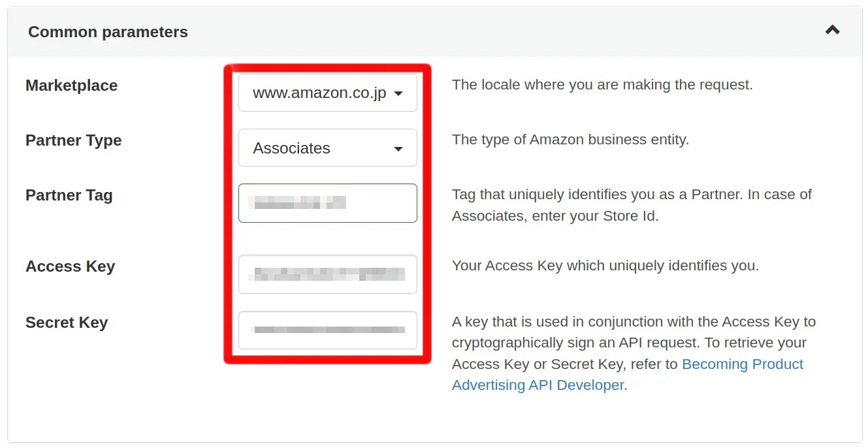The image size is (868, 448).
Task: Click the Secret Key field label
Action: [x=66, y=323]
